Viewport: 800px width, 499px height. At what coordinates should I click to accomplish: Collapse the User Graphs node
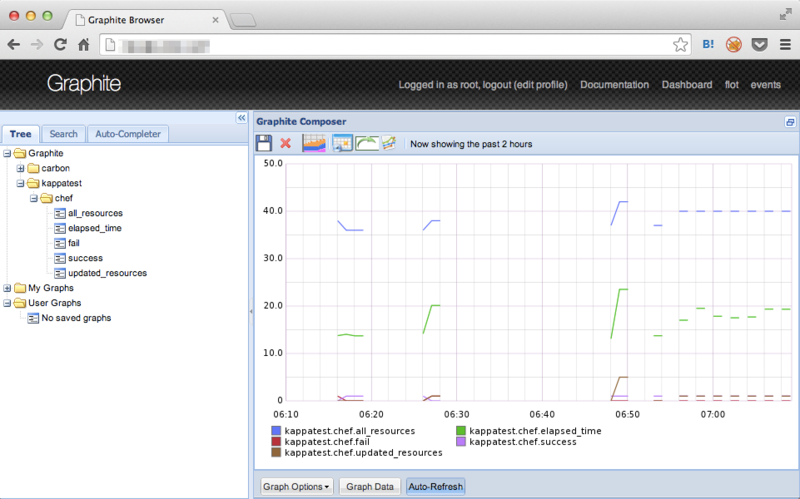pos(7,303)
